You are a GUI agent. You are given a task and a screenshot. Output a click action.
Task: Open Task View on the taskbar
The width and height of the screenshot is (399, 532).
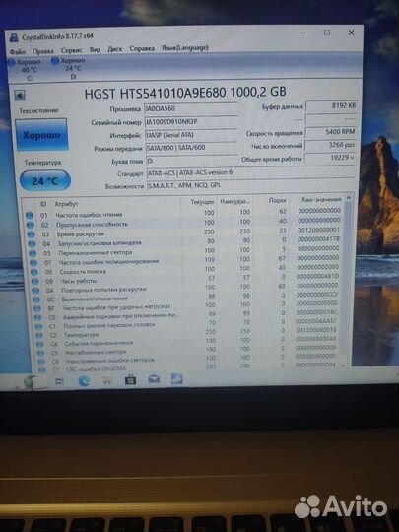click(x=59, y=381)
